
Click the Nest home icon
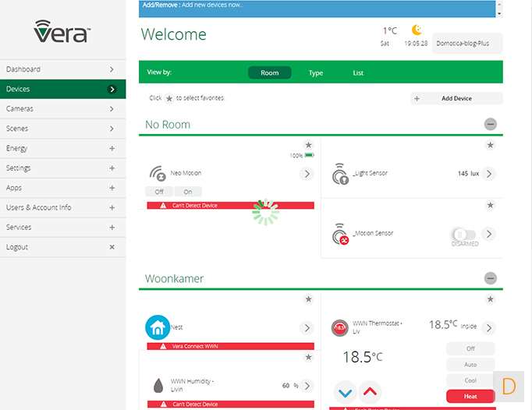point(158,327)
